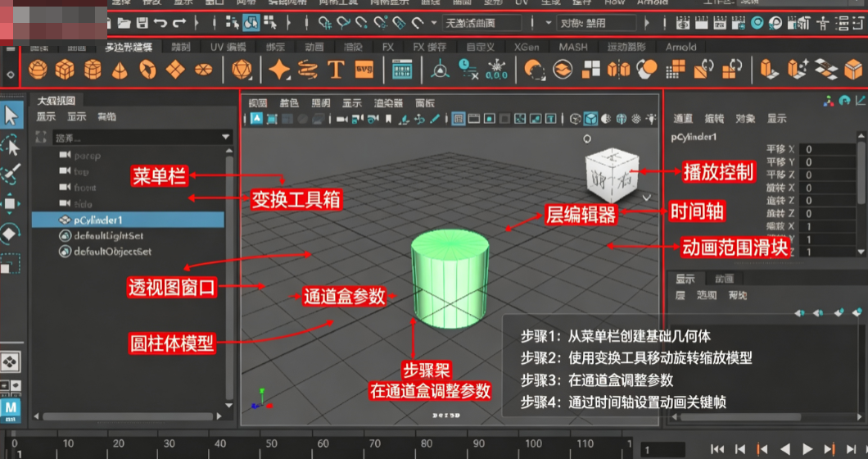The image size is (868, 459).
Task: Click the play forward button
Action: [x=807, y=448]
